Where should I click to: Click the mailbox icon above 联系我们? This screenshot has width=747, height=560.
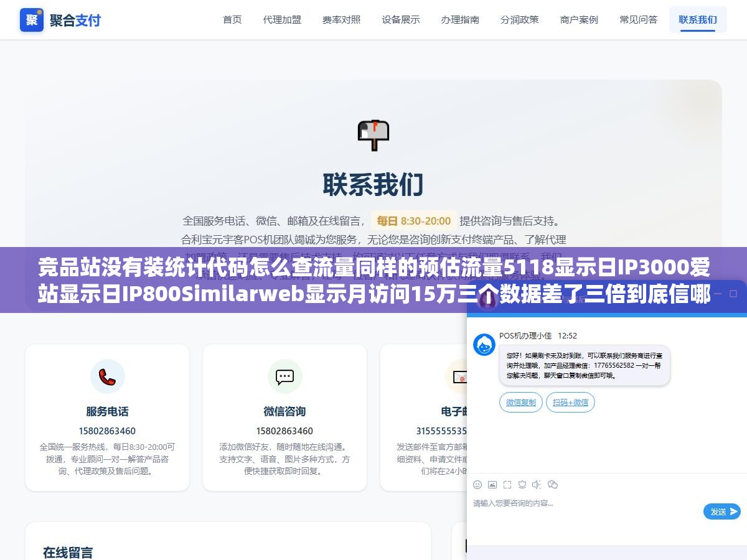(x=374, y=135)
